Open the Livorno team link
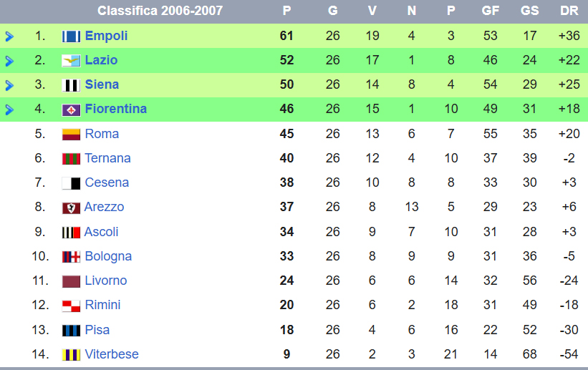The width and height of the screenshot is (588, 370). 106,281
